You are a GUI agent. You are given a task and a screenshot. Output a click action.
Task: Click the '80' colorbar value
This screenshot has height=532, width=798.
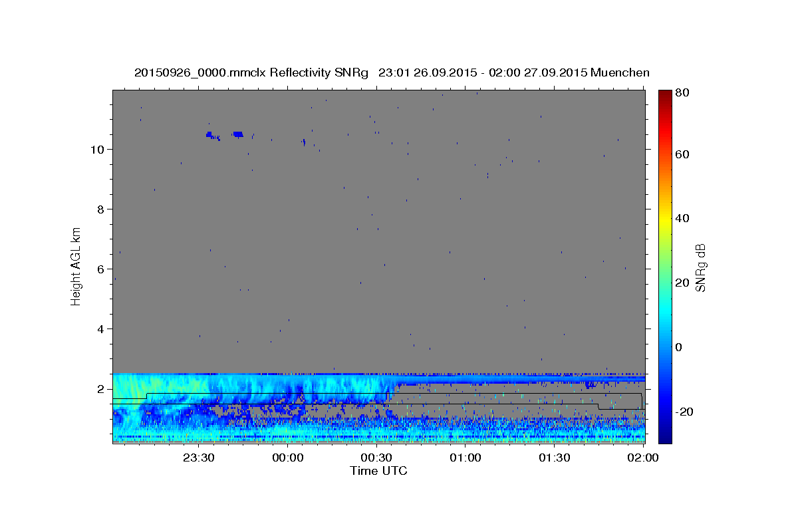click(x=682, y=93)
